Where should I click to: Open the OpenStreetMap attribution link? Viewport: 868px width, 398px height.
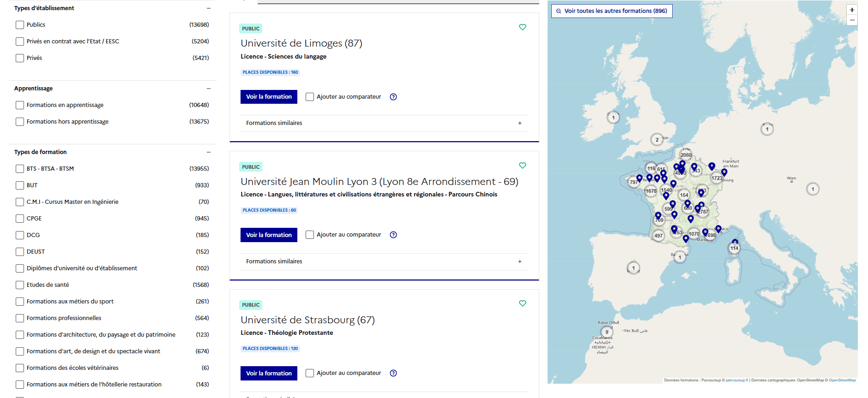click(x=842, y=380)
